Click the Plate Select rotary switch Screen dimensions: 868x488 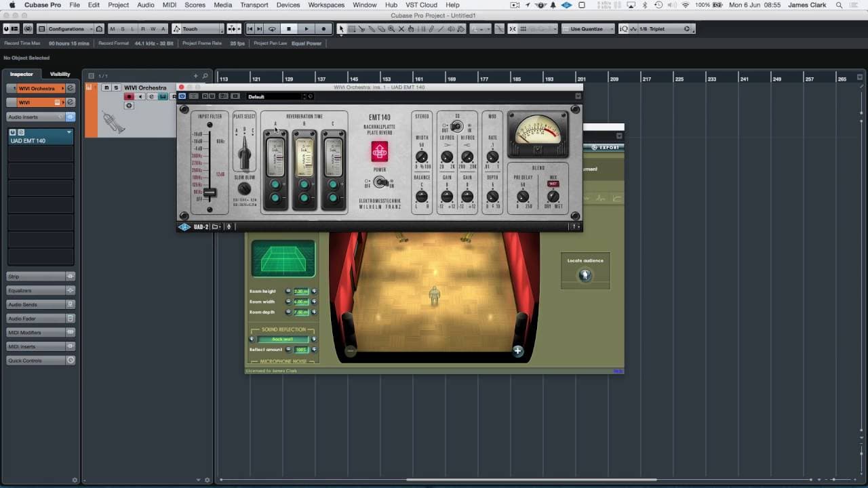click(x=244, y=152)
